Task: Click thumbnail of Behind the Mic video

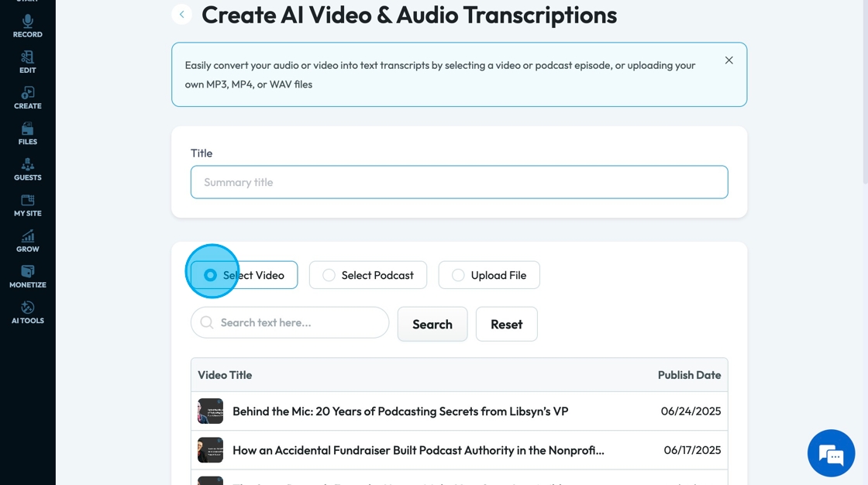Action: coord(210,411)
